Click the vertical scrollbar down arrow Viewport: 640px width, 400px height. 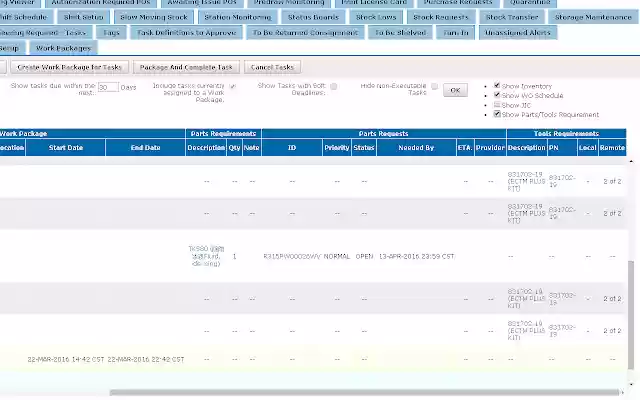coord(631,384)
